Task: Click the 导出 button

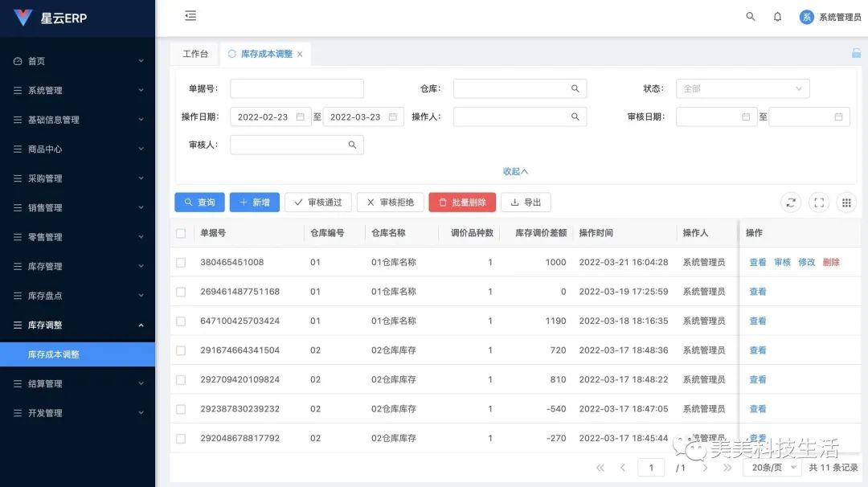Action: coord(526,203)
